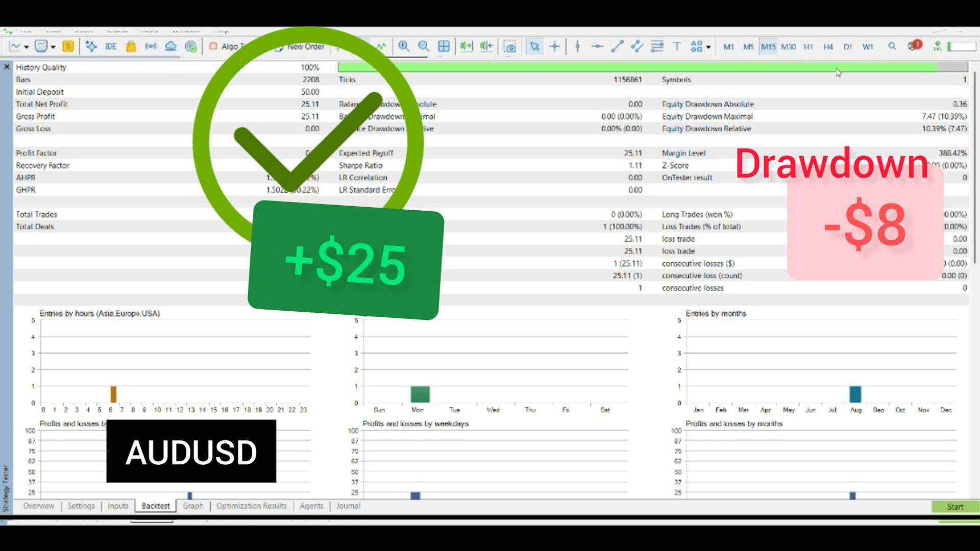980x551 pixels.
Task: Click the fingerprint-style icon with green plus
Action: tap(191, 46)
